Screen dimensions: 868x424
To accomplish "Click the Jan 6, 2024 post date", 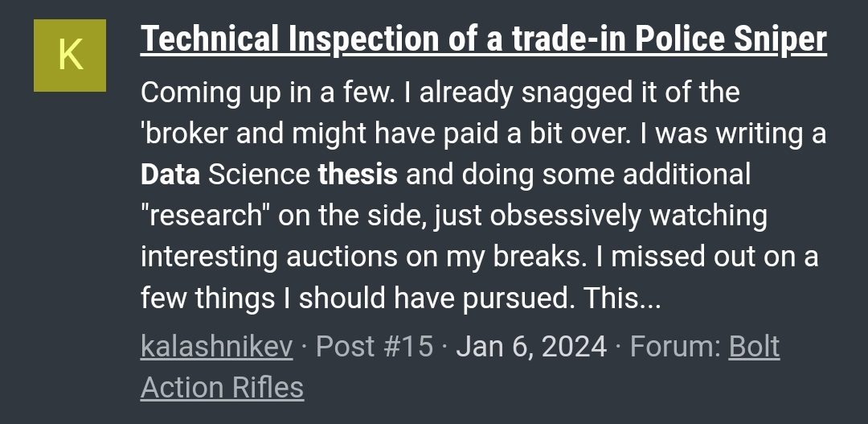I will pyautogui.click(x=531, y=347).
